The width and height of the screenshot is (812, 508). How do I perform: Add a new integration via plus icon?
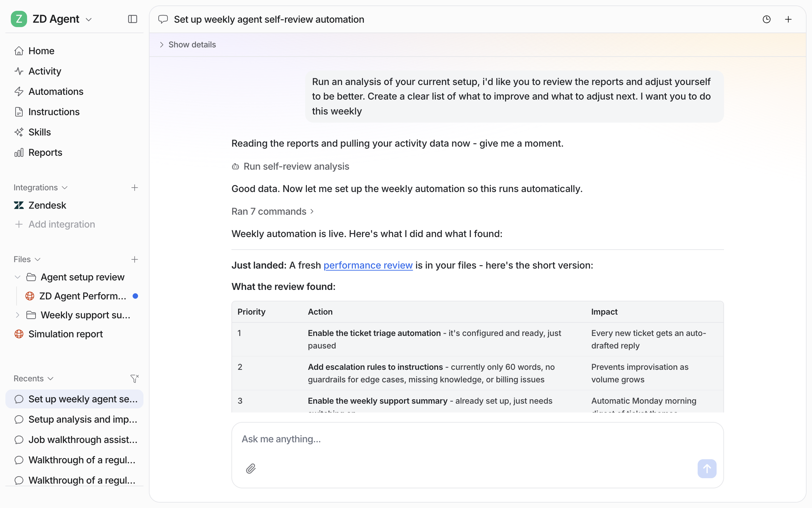point(135,188)
